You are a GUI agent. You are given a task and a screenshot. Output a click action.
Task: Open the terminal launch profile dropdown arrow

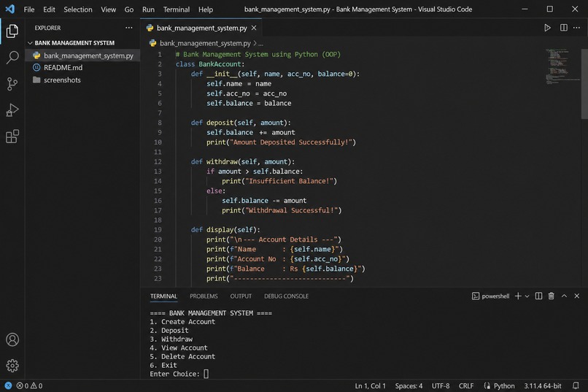point(527,296)
